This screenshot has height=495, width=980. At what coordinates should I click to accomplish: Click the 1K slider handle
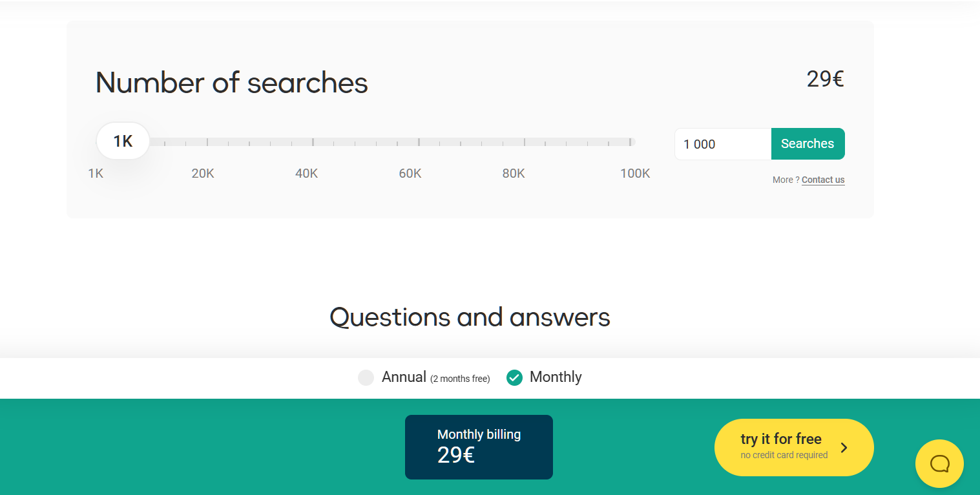click(x=123, y=141)
